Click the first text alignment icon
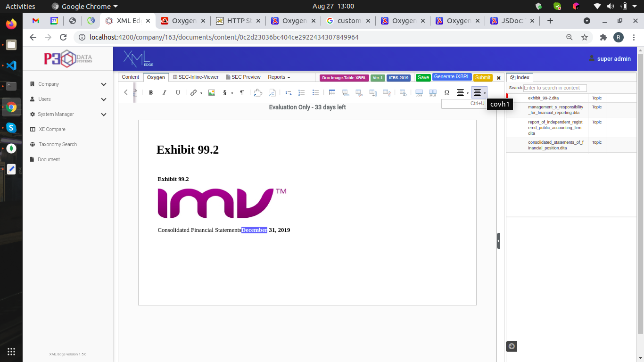Image resolution: width=644 pixels, height=362 pixels. tap(461, 93)
